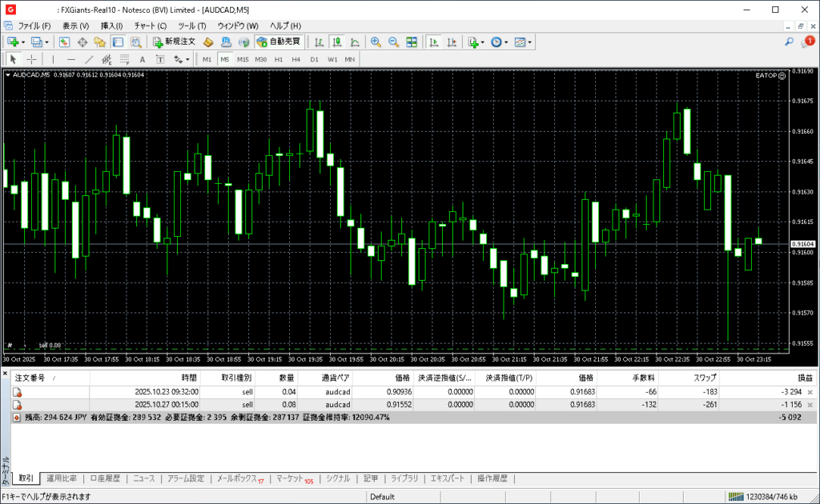Select the trendline drawing tool
Image resolution: width=820 pixels, height=504 pixels.
(x=89, y=59)
